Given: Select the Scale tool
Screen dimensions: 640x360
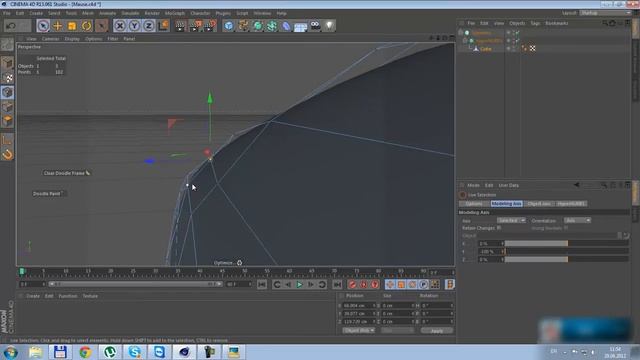Looking at the screenshot, I should (x=72, y=26).
